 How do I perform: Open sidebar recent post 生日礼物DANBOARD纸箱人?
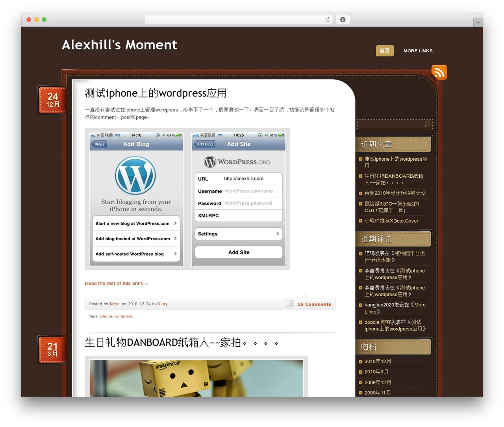[394, 179]
